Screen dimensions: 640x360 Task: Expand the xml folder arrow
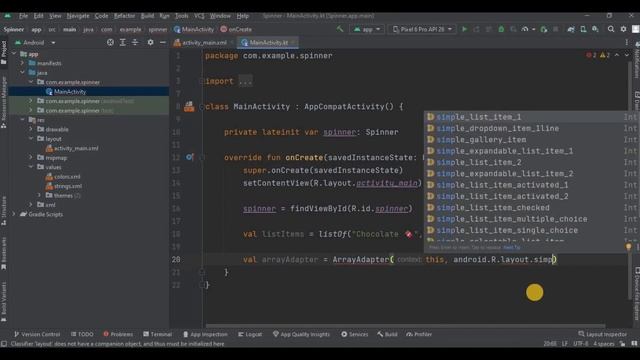pyautogui.click(x=31, y=204)
